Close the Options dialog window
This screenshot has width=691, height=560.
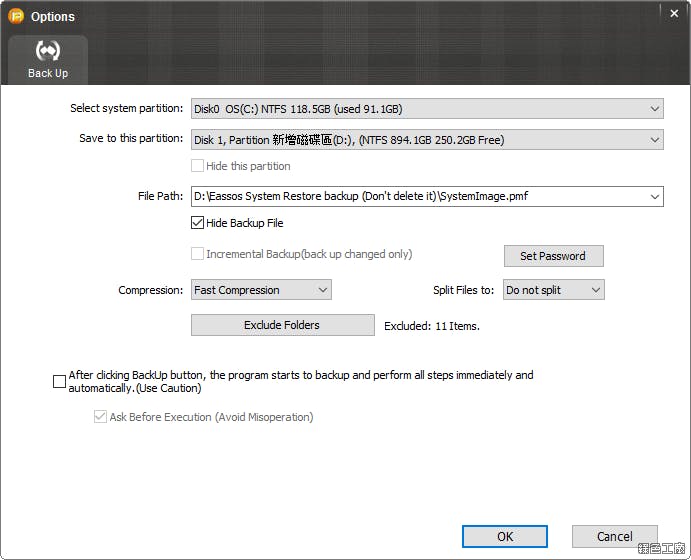674,14
